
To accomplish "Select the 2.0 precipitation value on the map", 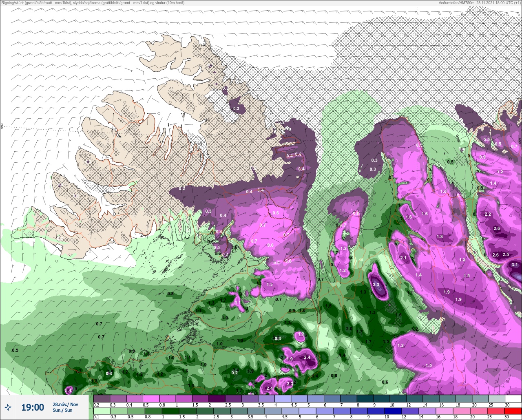I will (349, 329).
